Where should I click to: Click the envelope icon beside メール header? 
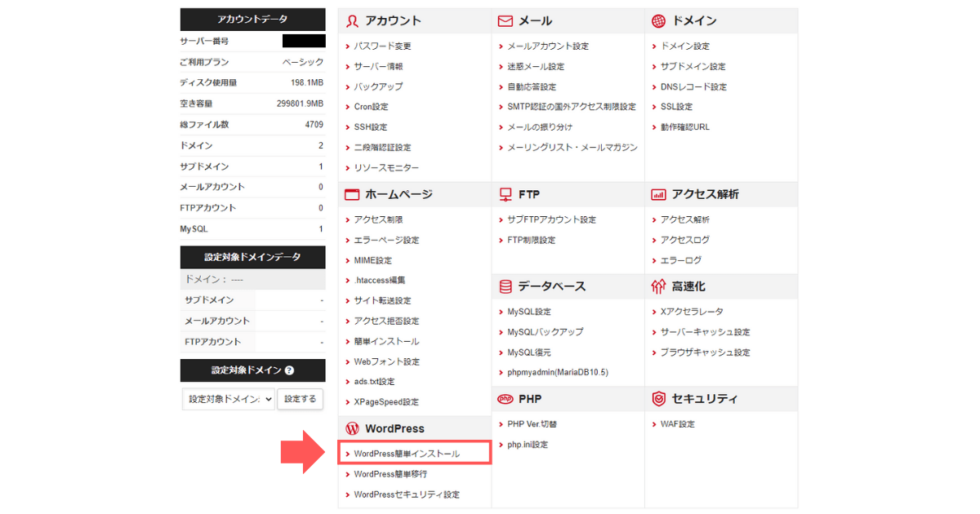tap(506, 20)
